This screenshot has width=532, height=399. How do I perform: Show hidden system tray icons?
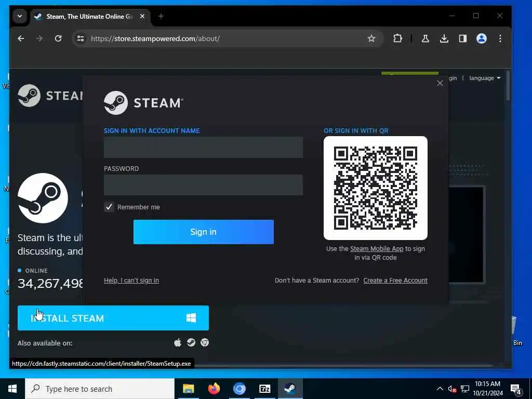click(x=440, y=389)
